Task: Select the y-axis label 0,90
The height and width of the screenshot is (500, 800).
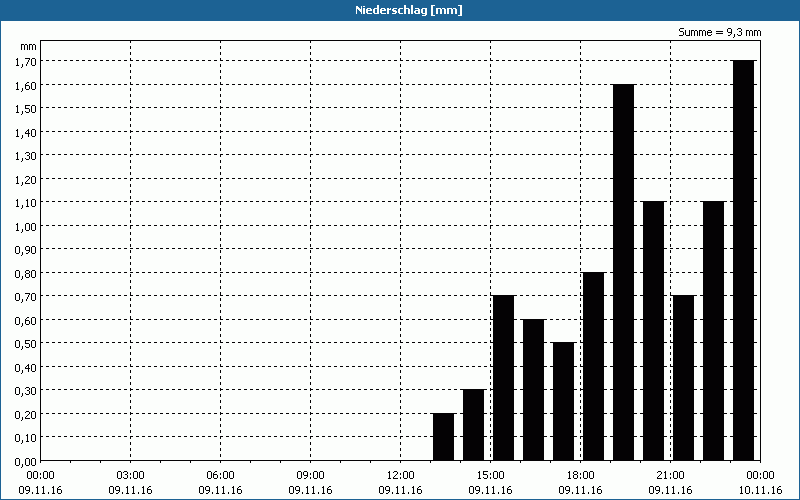Action: coord(26,250)
